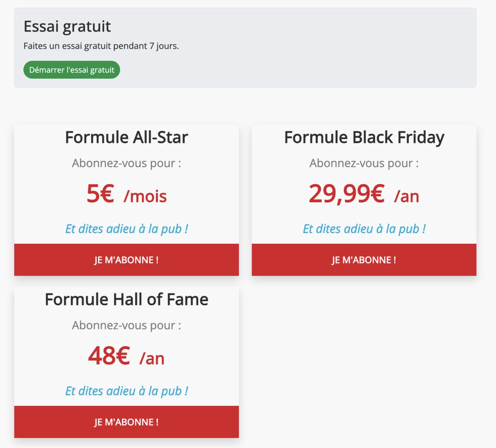Click the Black Friday card's adieu à la pub tagline
The width and height of the screenshot is (496, 448).
pyautogui.click(x=364, y=229)
